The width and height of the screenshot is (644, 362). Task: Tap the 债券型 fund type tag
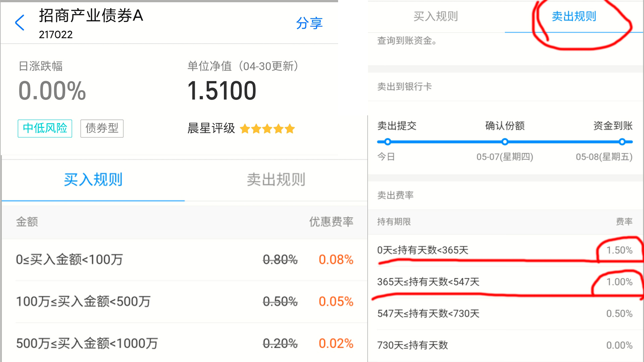click(x=102, y=128)
